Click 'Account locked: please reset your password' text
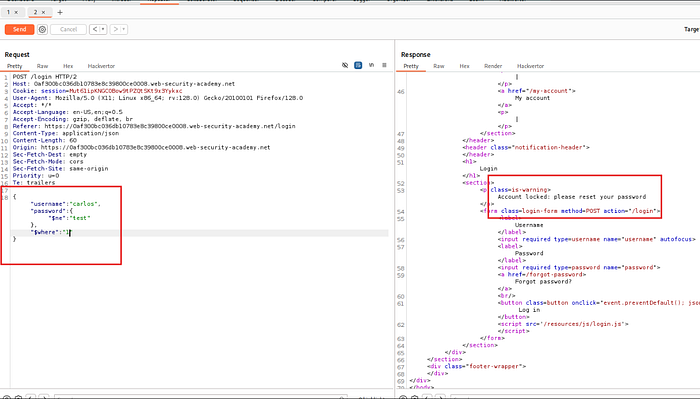700x399 pixels. point(571,197)
